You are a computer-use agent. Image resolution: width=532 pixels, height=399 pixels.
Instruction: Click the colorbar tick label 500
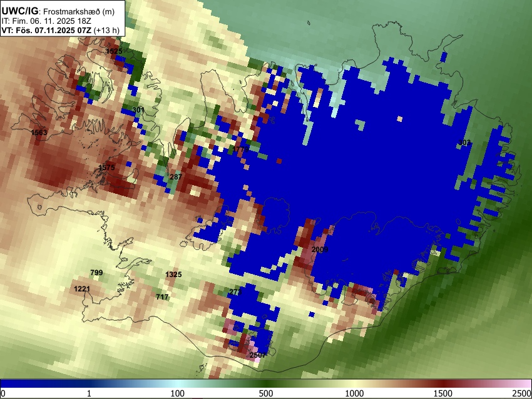click(266, 393)
